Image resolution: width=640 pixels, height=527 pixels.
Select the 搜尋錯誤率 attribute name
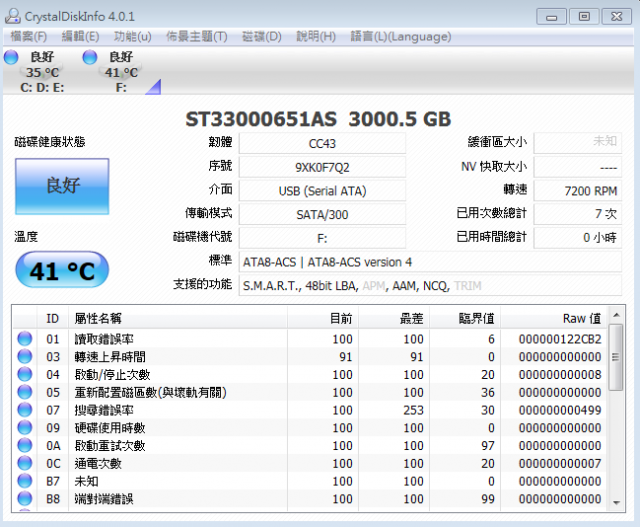104,410
